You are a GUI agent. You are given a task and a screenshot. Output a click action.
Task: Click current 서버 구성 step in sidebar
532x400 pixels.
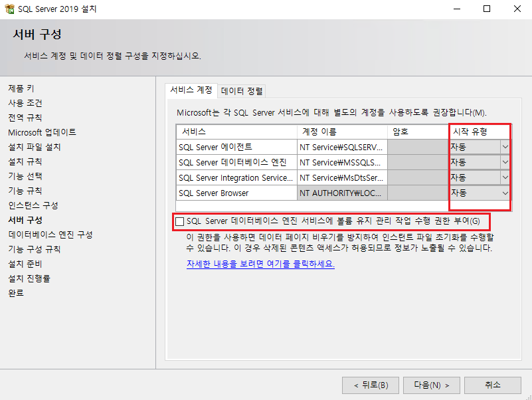25,220
